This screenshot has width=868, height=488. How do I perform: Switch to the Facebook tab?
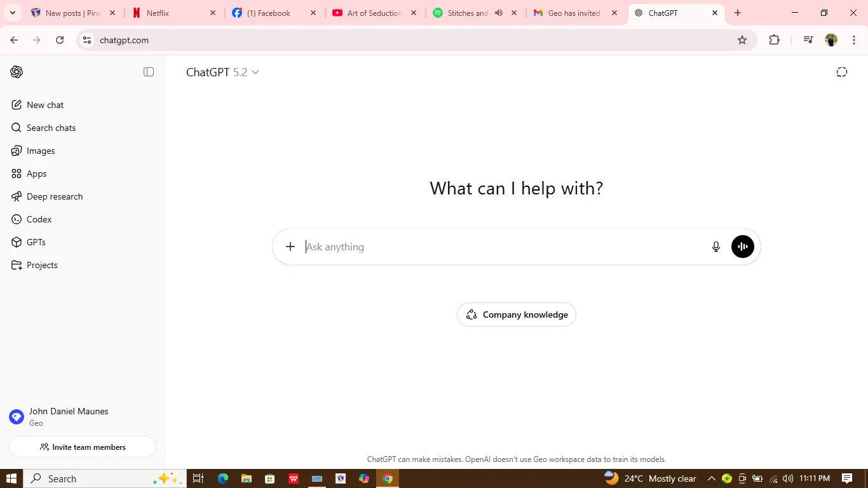tap(273, 13)
